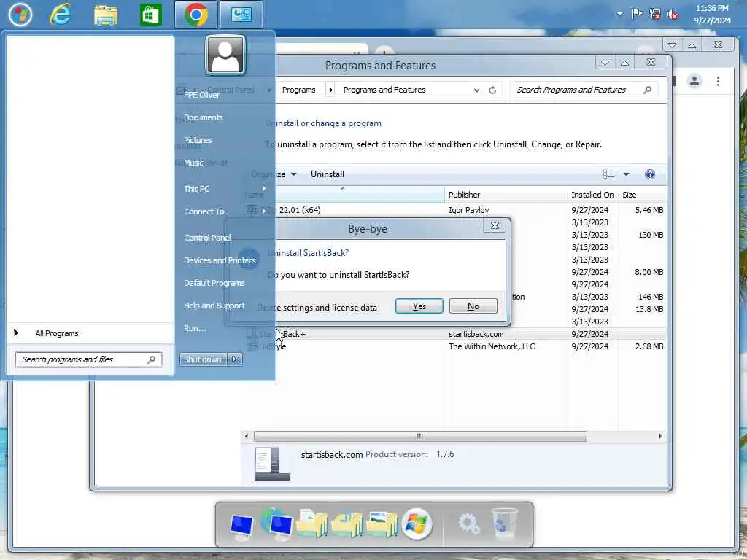
Task: Sort by Installed On column
Action: click(x=592, y=195)
